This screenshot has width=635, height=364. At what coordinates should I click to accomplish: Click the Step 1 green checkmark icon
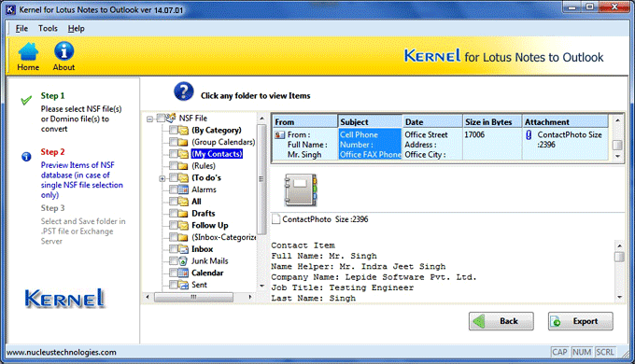pos(26,100)
